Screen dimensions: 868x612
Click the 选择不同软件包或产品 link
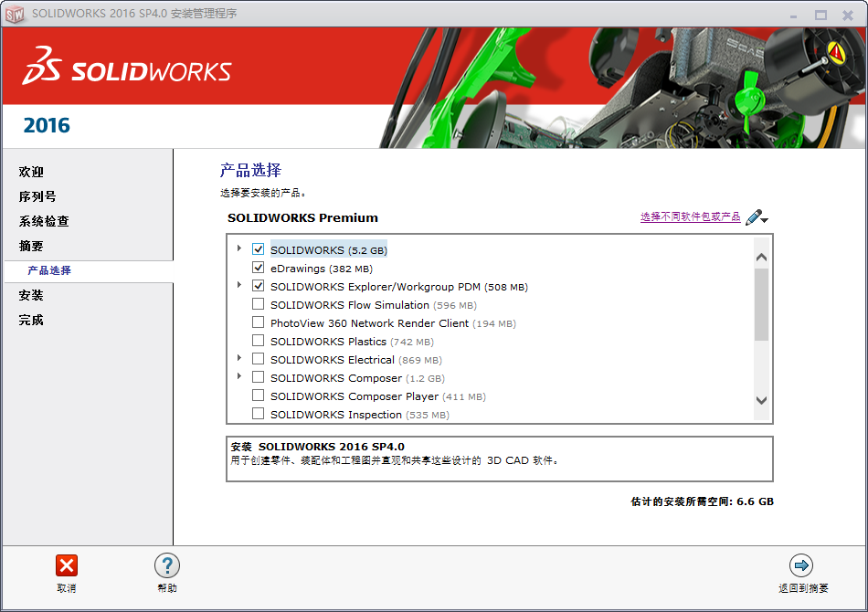point(691,216)
